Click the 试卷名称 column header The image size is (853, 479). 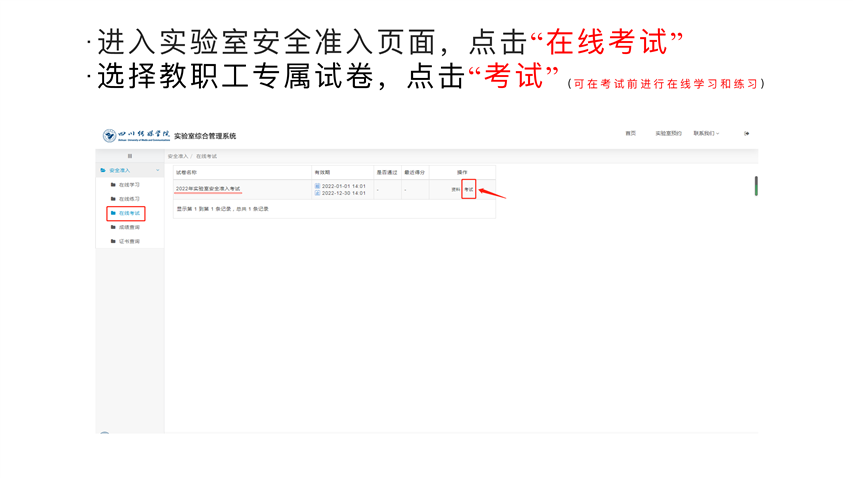pyautogui.click(x=187, y=172)
